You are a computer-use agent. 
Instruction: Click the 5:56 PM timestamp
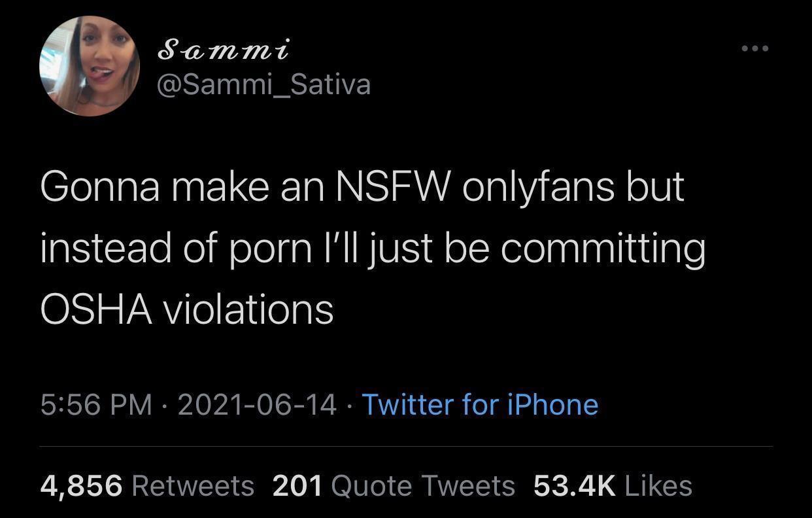(97, 404)
